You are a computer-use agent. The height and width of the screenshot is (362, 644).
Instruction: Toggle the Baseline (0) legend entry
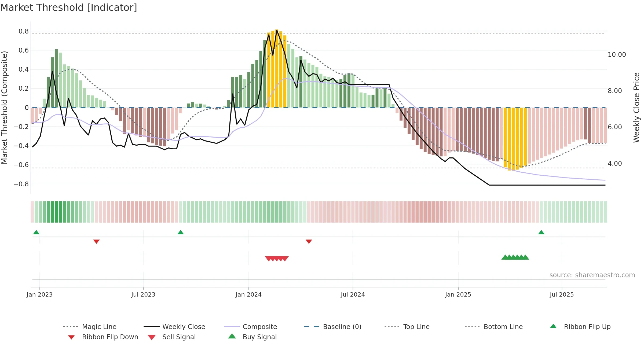(x=333, y=327)
